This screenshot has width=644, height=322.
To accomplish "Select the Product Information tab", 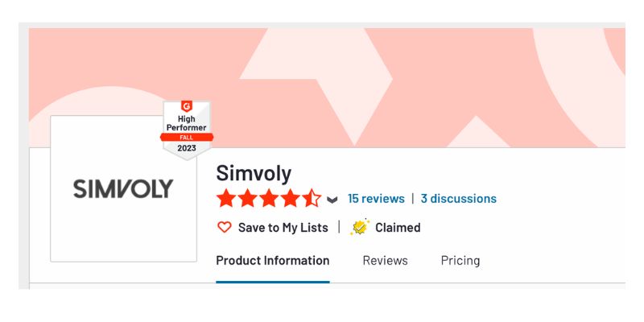I will point(273,261).
